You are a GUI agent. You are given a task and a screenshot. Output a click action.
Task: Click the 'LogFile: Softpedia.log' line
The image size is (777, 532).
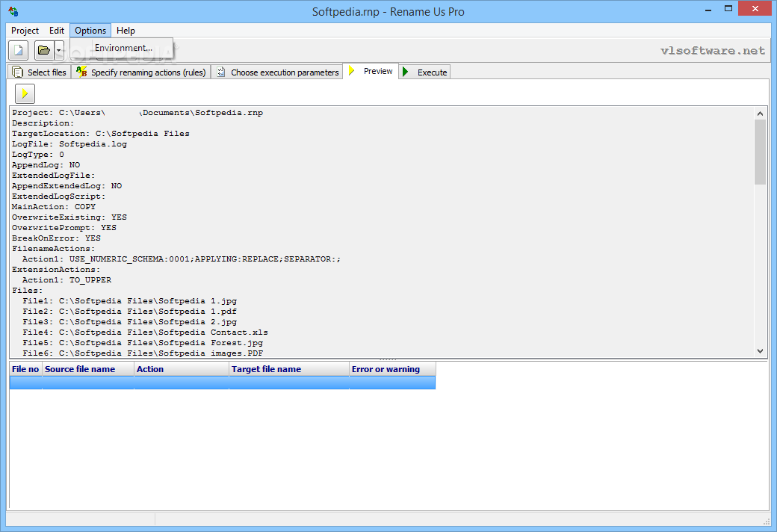click(x=69, y=144)
